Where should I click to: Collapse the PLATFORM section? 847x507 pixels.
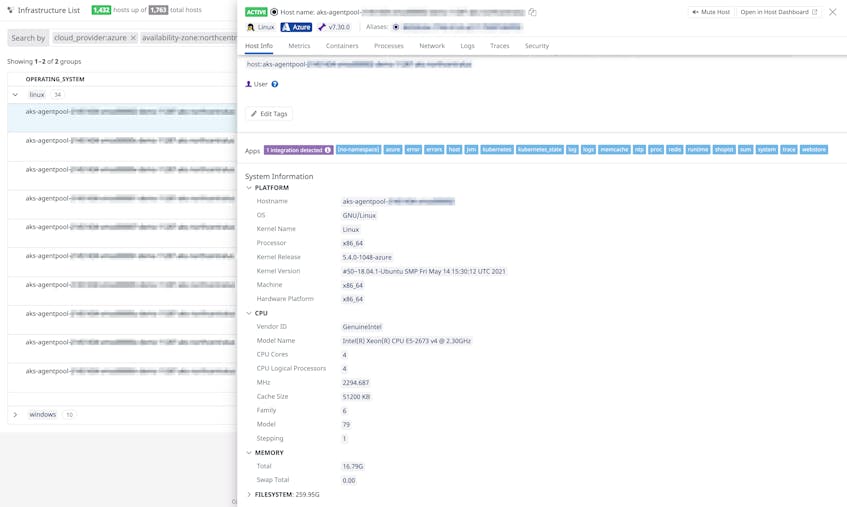tap(249, 188)
